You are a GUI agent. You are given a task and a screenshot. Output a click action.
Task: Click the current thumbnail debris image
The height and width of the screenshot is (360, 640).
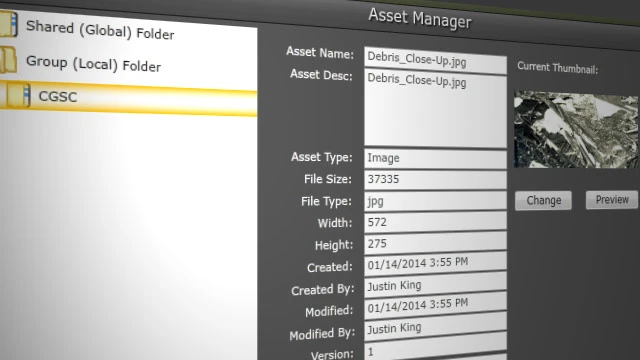click(576, 130)
